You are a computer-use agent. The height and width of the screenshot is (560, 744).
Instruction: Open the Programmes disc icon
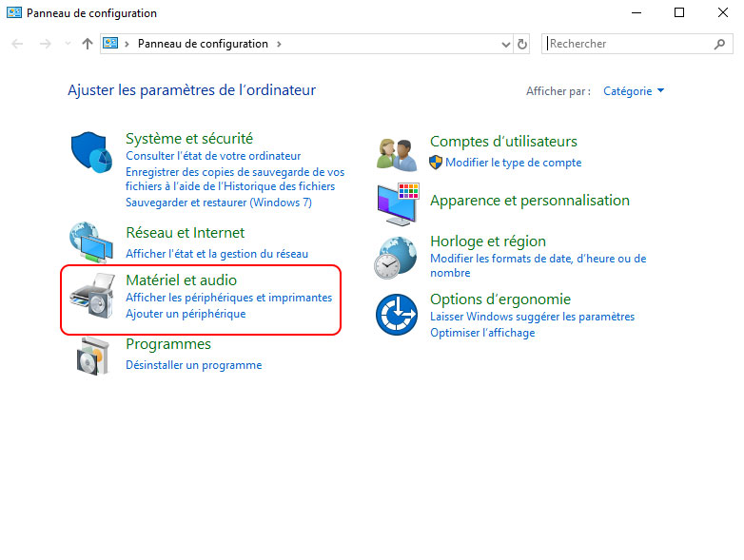(x=92, y=357)
